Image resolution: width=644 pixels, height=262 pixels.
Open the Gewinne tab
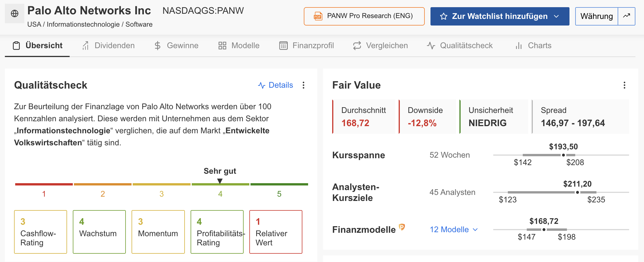click(176, 46)
